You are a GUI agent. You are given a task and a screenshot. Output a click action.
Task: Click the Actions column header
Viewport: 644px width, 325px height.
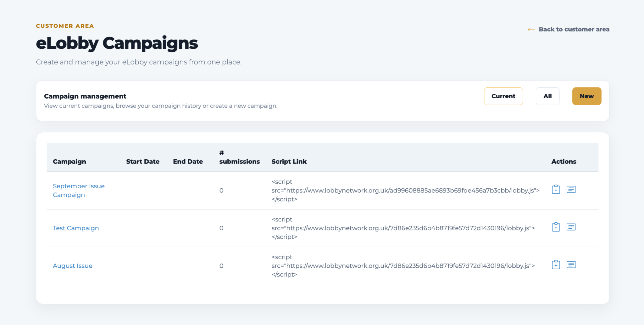[564, 162]
